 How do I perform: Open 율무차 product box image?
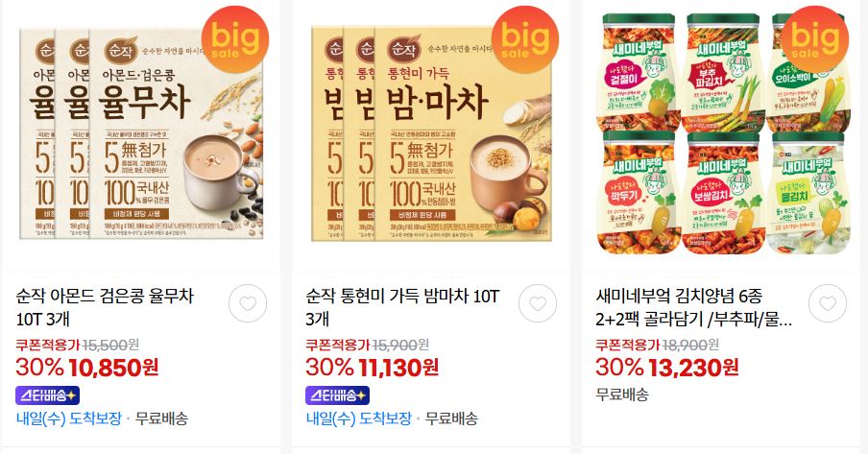point(142,132)
